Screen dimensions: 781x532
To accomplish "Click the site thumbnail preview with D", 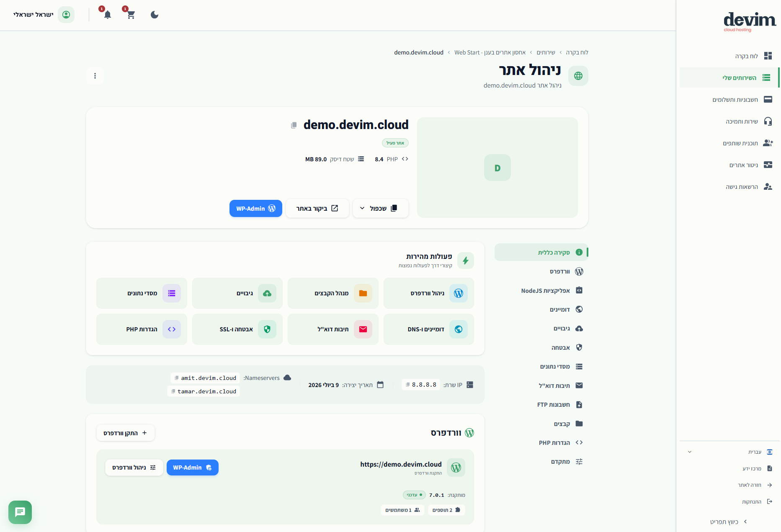I will point(497,168).
